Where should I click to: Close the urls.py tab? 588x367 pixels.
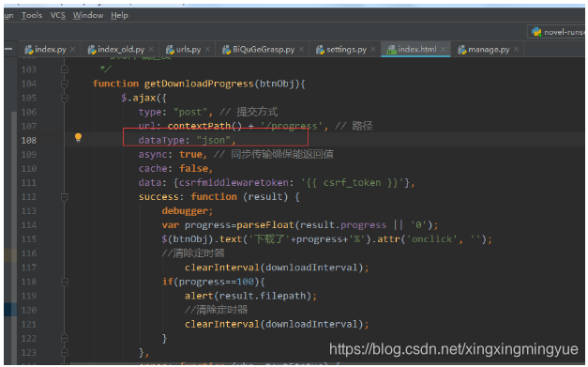click(x=207, y=50)
